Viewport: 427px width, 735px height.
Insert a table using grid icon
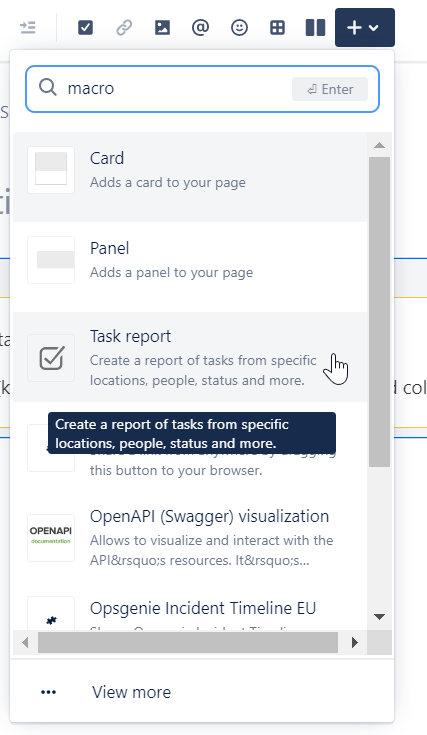click(277, 28)
